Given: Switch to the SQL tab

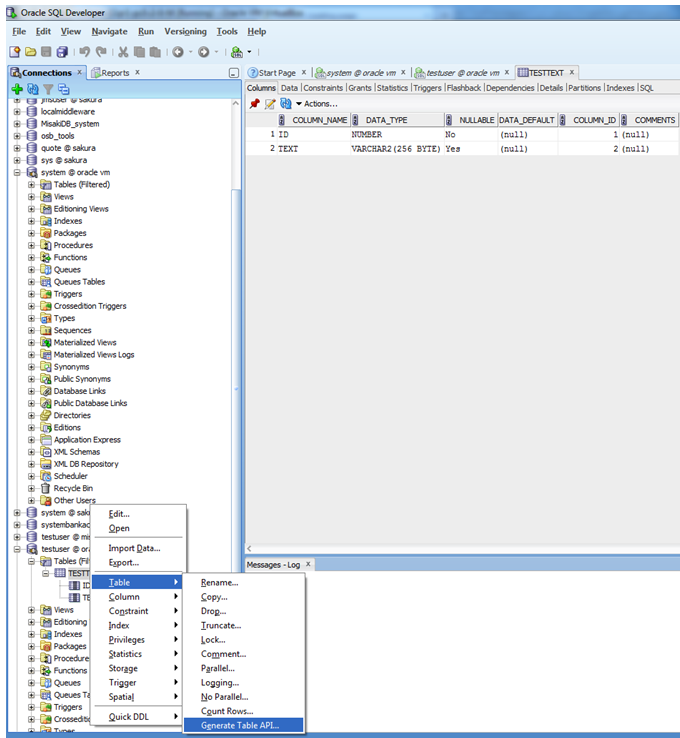Looking at the screenshot, I should tap(647, 88).
